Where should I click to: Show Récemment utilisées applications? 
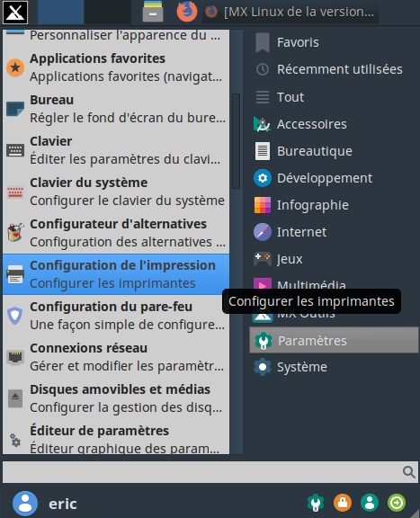(x=334, y=69)
